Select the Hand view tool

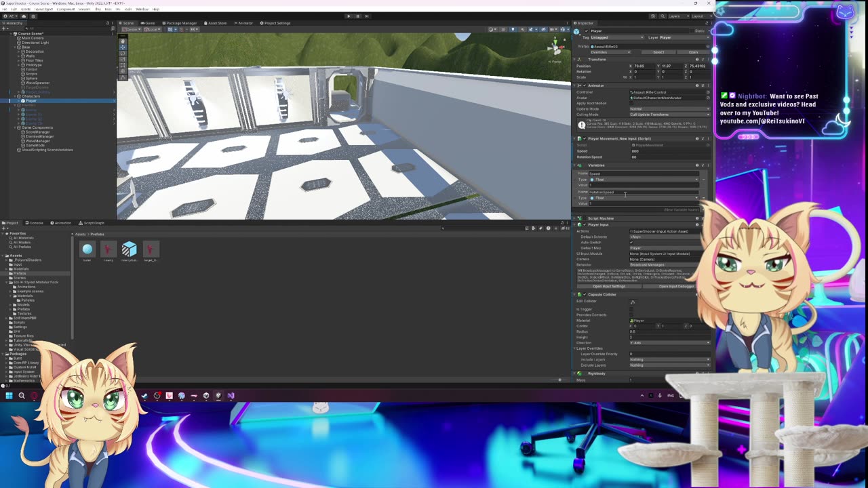pos(123,41)
